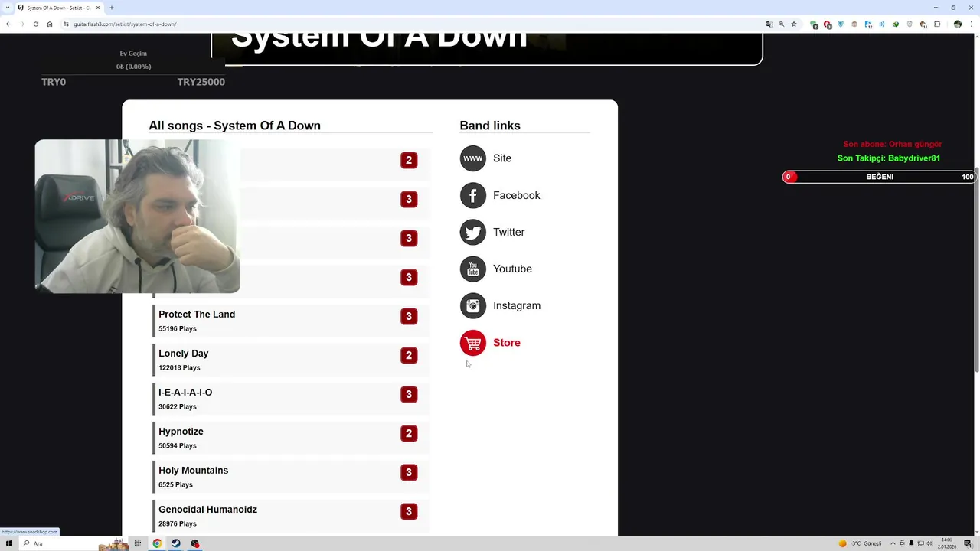Click the 30622 Plays count text
Viewport: 980px width, 551px height.
(x=178, y=406)
